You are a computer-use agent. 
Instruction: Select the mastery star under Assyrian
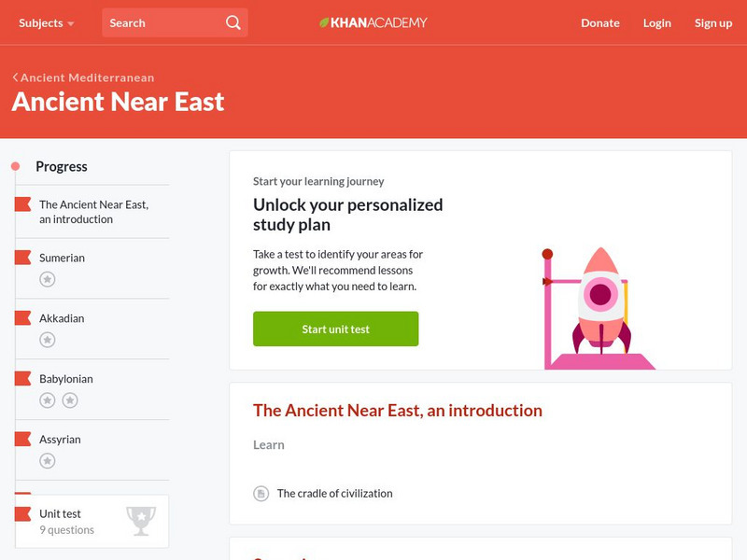[x=47, y=460]
